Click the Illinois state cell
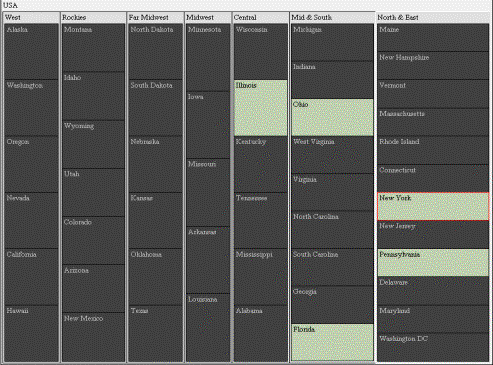493x365 pixels. coord(261,108)
